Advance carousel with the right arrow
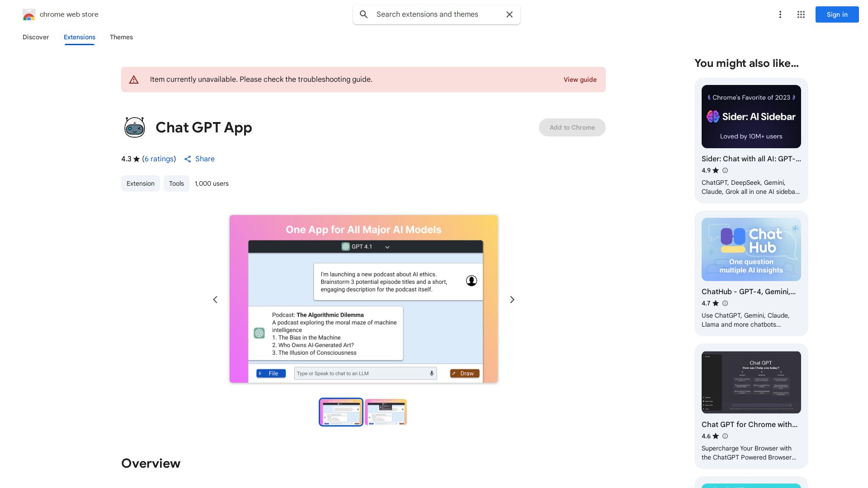 (512, 299)
